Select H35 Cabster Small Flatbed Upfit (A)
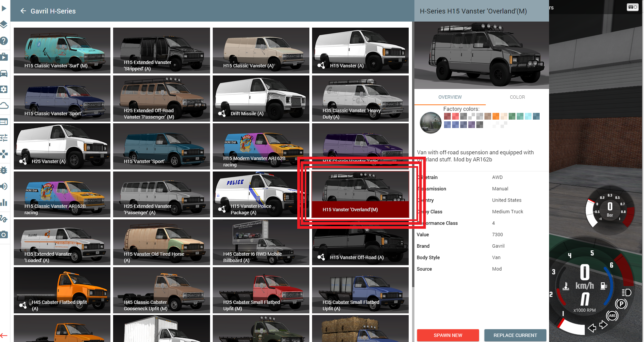This screenshot has height=342, width=644. pyautogui.click(x=360, y=290)
